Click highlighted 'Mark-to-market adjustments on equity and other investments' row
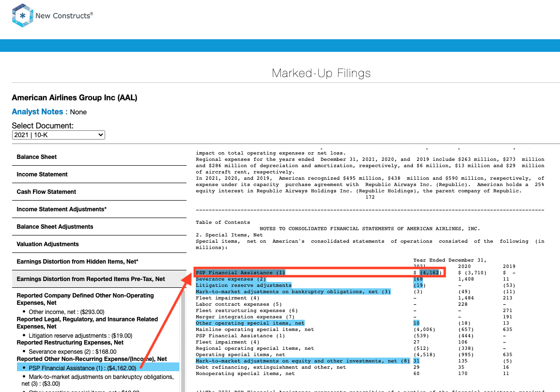 tap(303, 361)
